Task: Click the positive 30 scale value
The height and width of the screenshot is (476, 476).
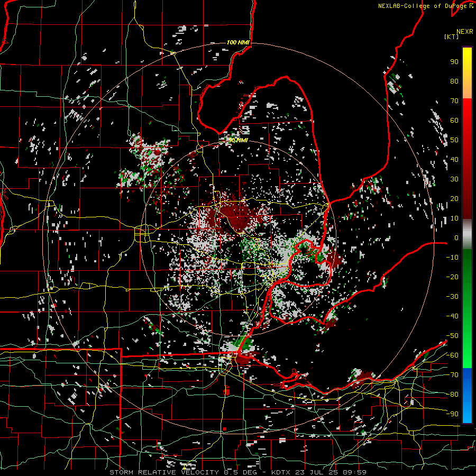Action: pos(454,179)
